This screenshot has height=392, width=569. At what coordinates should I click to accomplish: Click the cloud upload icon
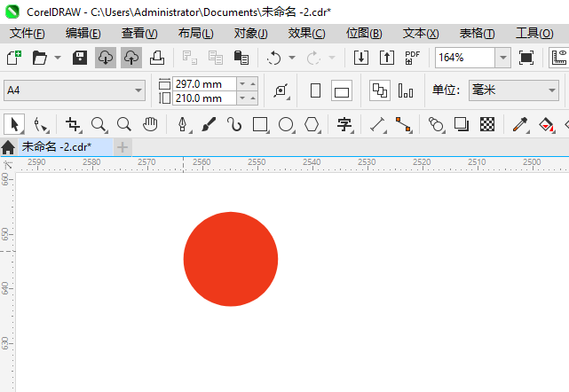pos(131,58)
